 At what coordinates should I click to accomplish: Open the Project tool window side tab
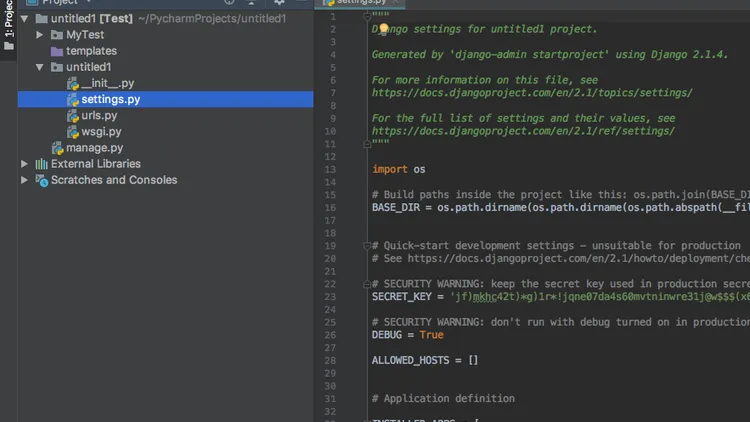click(x=8, y=26)
